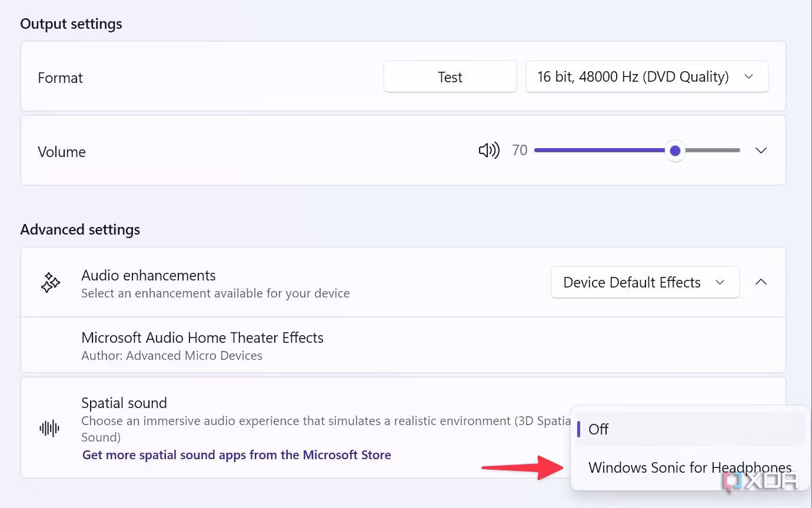Collapse the Audio enhancements section
The height and width of the screenshot is (508, 812).
pos(761,282)
